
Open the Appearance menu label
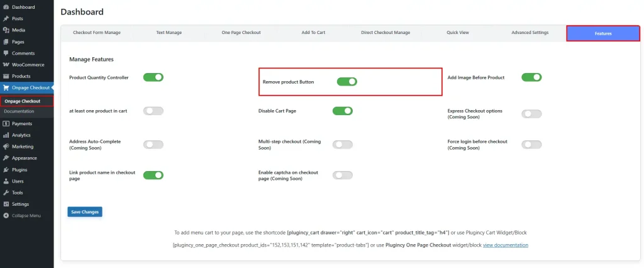(25, 158)
